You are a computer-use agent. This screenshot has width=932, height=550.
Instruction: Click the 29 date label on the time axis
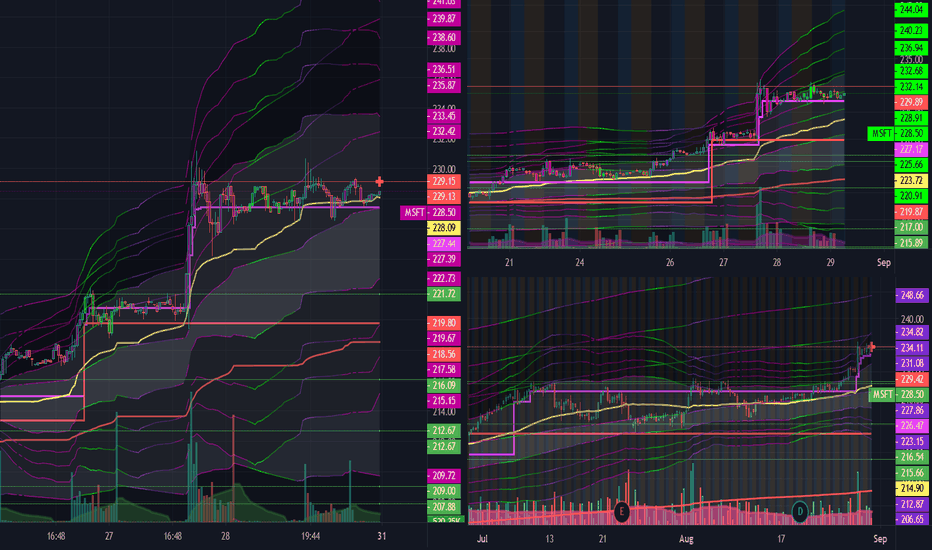tap(831, 262)
